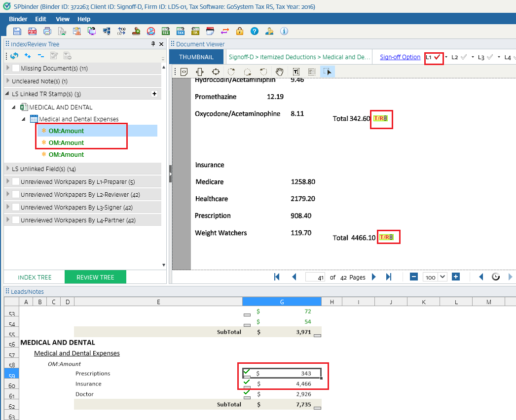
Task: Click the Sign-off Option link
Action: click(399, 57)
